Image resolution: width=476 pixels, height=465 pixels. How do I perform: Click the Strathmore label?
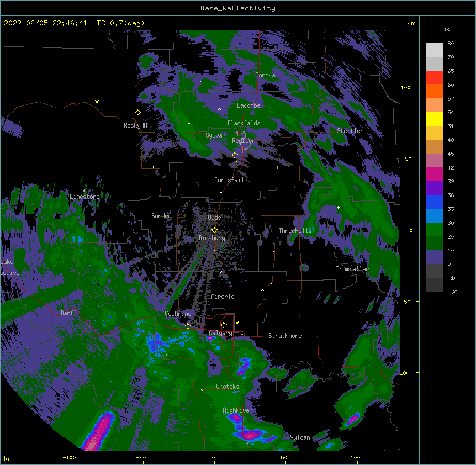(285, 336)
